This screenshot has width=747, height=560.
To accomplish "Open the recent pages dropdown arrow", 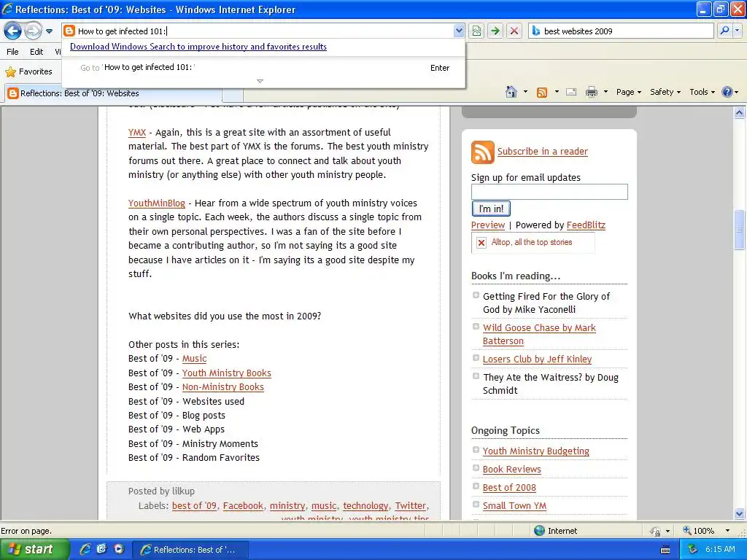I will (x=49, y=31).
